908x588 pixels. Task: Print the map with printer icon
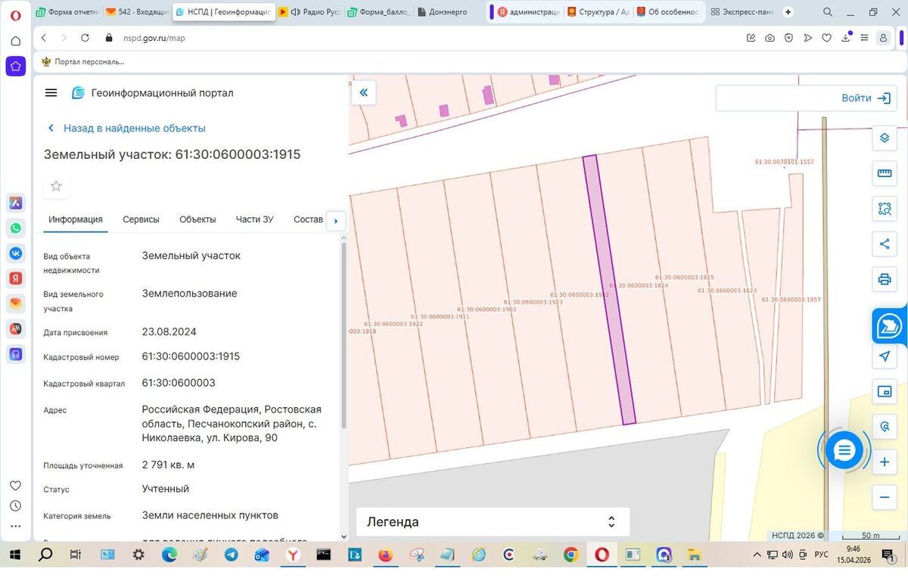point(884,279)
